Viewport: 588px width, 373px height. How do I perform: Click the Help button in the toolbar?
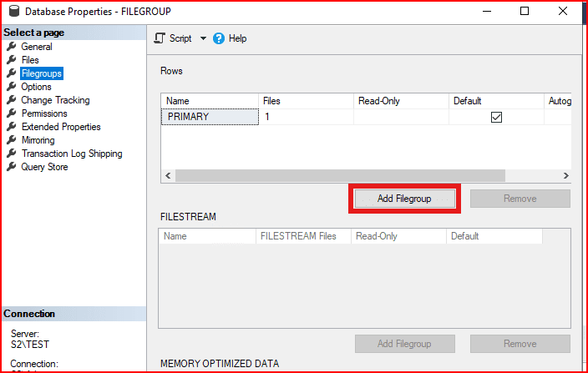tap(237, 38)
